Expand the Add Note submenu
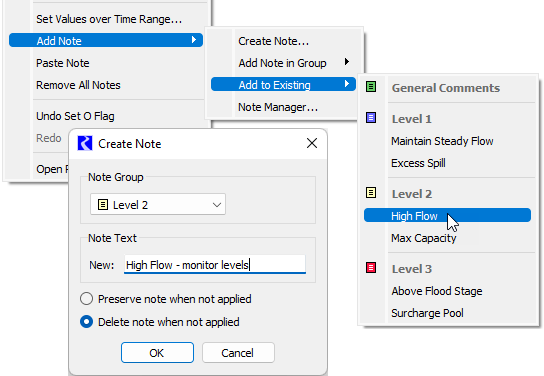The height and width of the screenshot is (376, 544). (106, 41)
